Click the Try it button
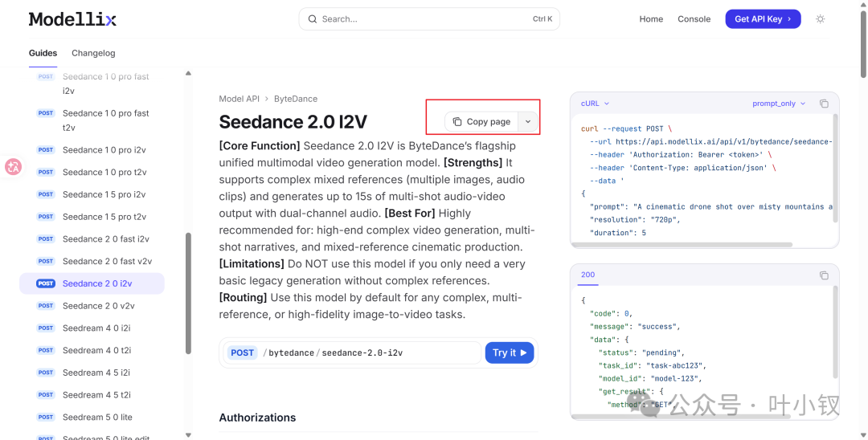 click(x=510, y=352)
